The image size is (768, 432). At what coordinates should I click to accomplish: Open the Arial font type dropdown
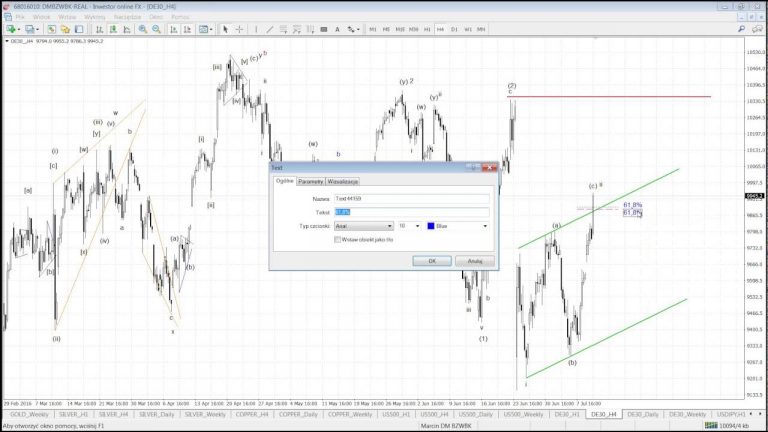tap(364, 226)
